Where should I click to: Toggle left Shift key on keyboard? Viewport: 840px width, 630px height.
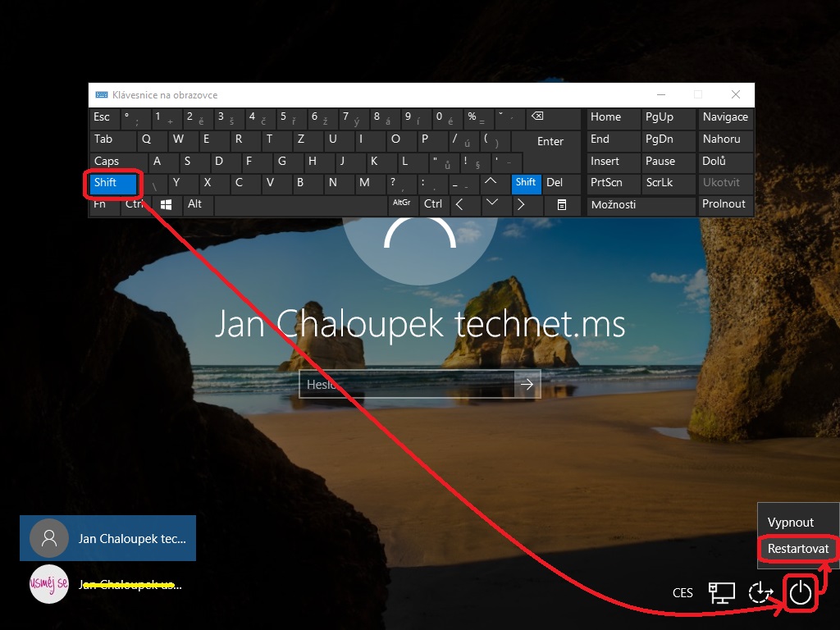[113, 183]
